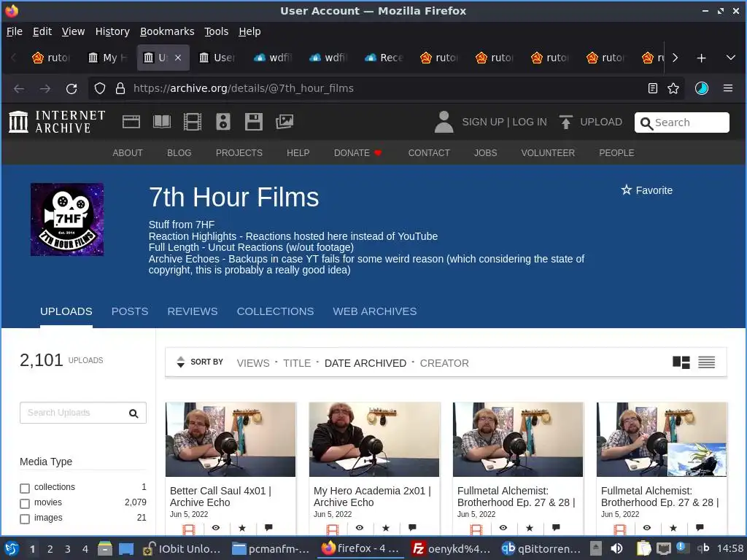This screenshot has height=560, width=747.
Task: Toggle Firefox reader view icon
Action: [653, 88]
